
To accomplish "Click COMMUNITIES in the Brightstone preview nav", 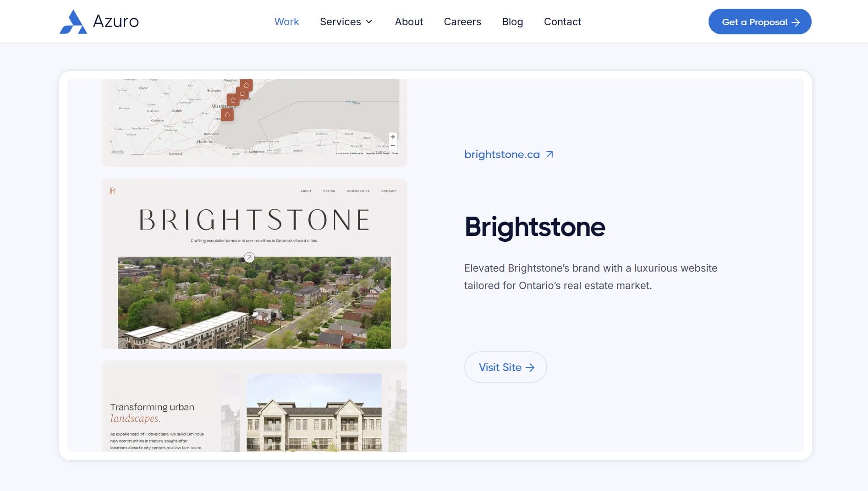I will pos(358,191).
